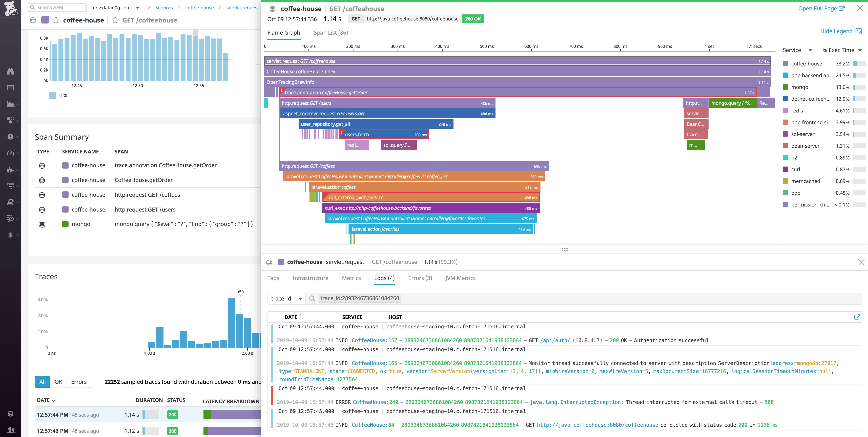Image resolution: width=868 pixels, height=437 pixels.
Task: Open the Errors (3) tab
Action: pos(420,278)
